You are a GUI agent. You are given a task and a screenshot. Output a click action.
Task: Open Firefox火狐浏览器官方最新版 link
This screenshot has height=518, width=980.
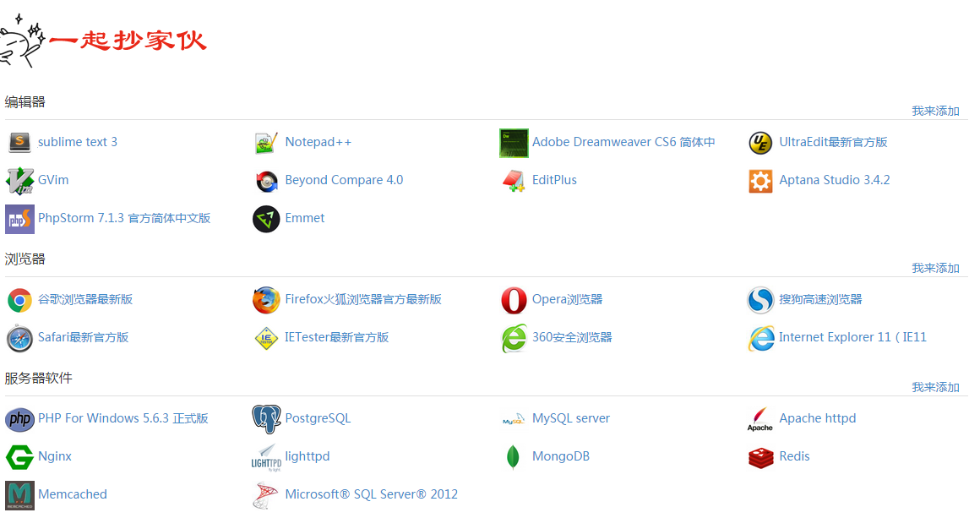point(363,299)
